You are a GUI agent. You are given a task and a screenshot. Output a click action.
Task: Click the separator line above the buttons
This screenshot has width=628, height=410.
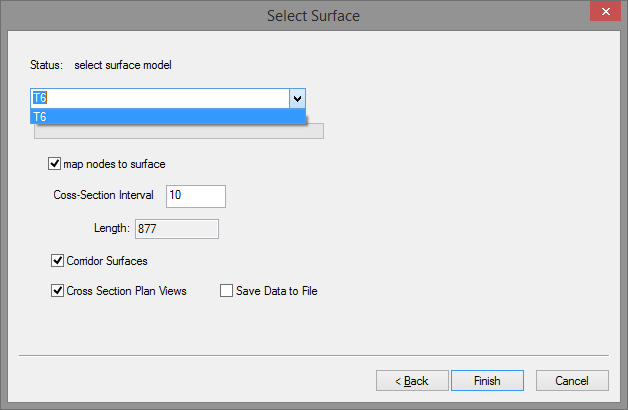pyautogui.click(x=314, y=355)
